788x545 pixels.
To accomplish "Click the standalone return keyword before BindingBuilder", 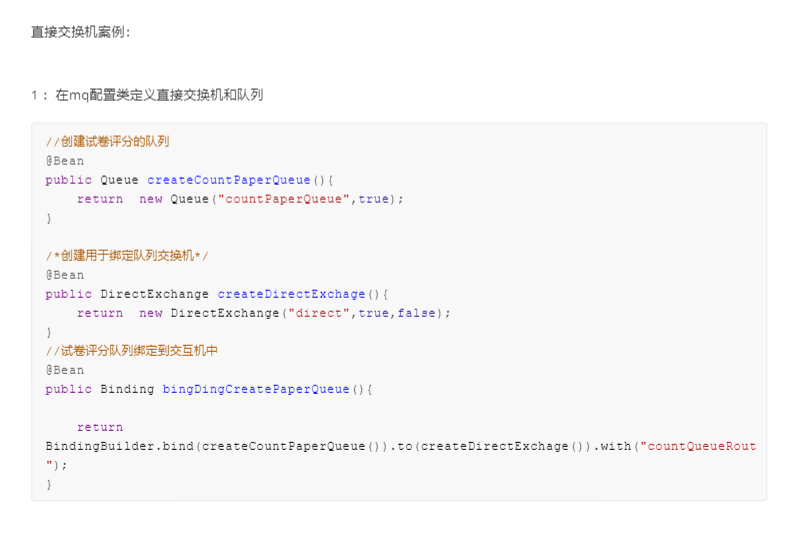I will [x=100, y=427].
